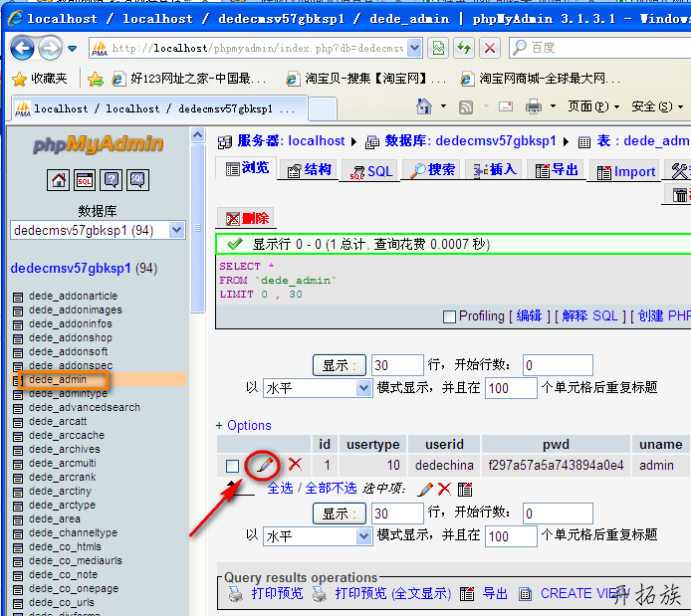This screenshot has height=616, width=691.
Task: Go back with the browser Back arrow
Action: coord(22,48)
